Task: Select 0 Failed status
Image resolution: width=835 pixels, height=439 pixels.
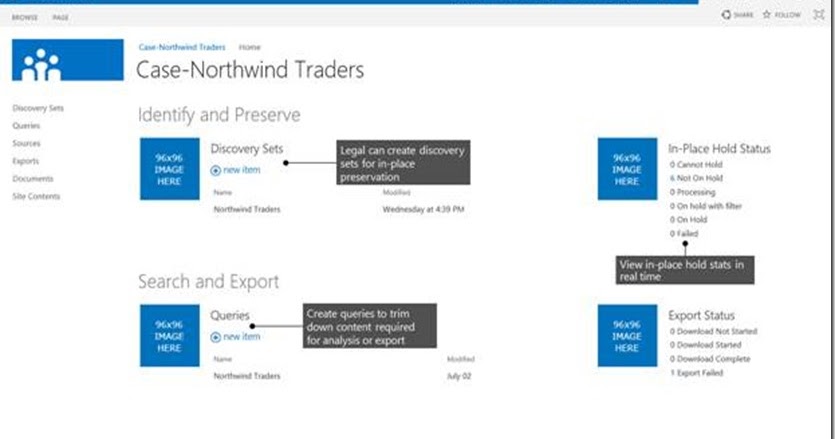Action: (x=684, y=234)
